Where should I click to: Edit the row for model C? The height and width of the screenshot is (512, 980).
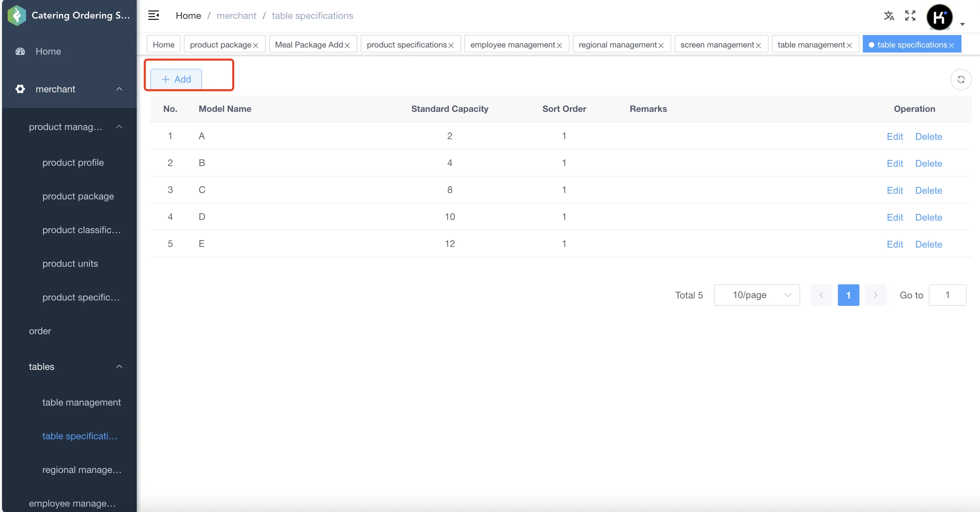(895, 191)
